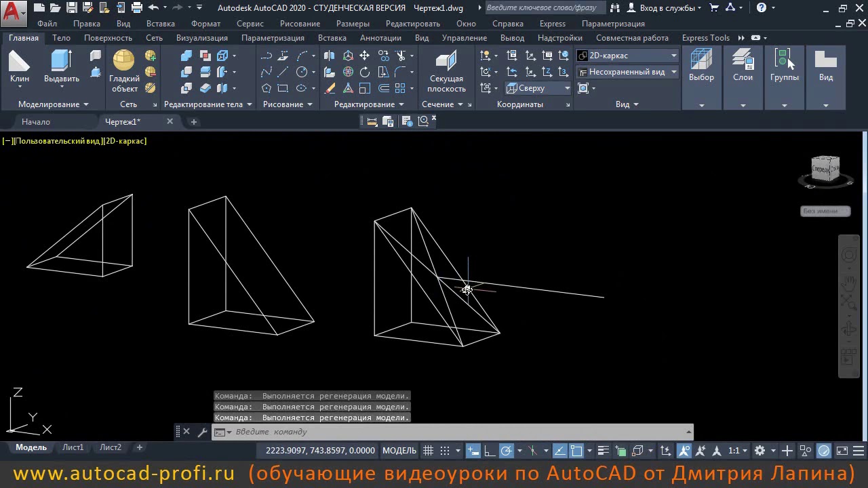868x488 pixels.
Task: Toggle the drawing grid display
Action: 429,450
